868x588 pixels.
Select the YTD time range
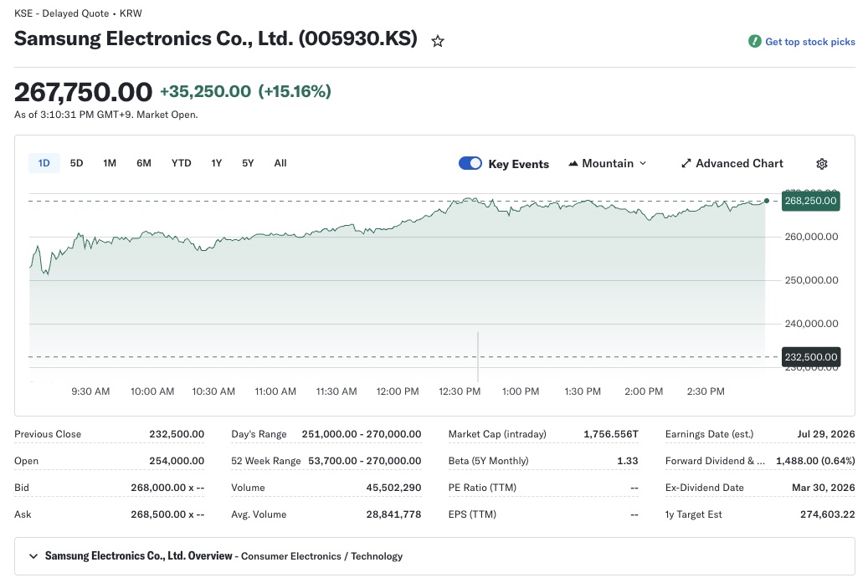tap(181, 163)
